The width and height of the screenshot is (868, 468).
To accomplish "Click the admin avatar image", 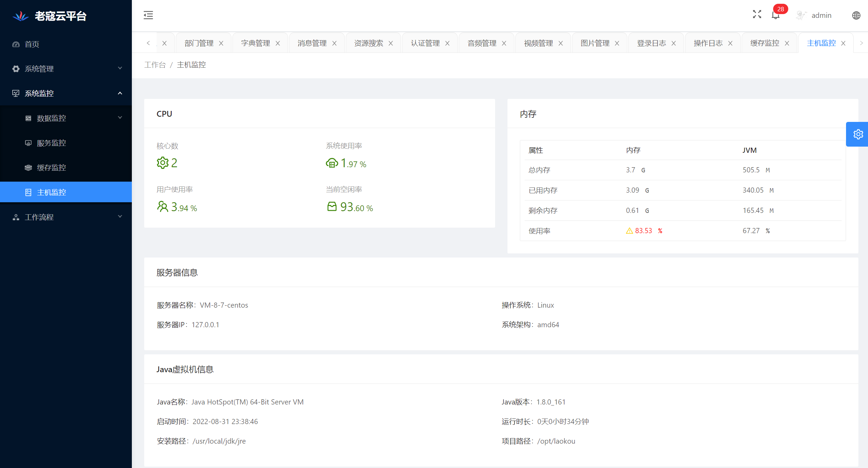I will pos(801,15).
